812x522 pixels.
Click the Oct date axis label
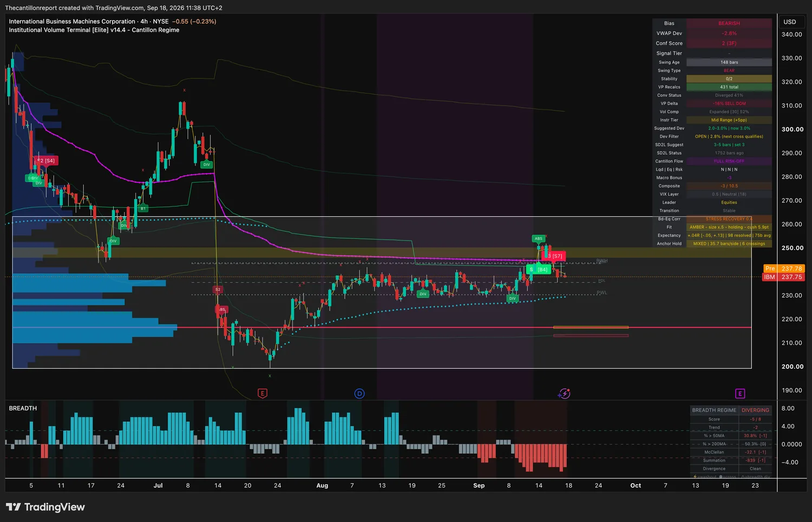point(636,485)
